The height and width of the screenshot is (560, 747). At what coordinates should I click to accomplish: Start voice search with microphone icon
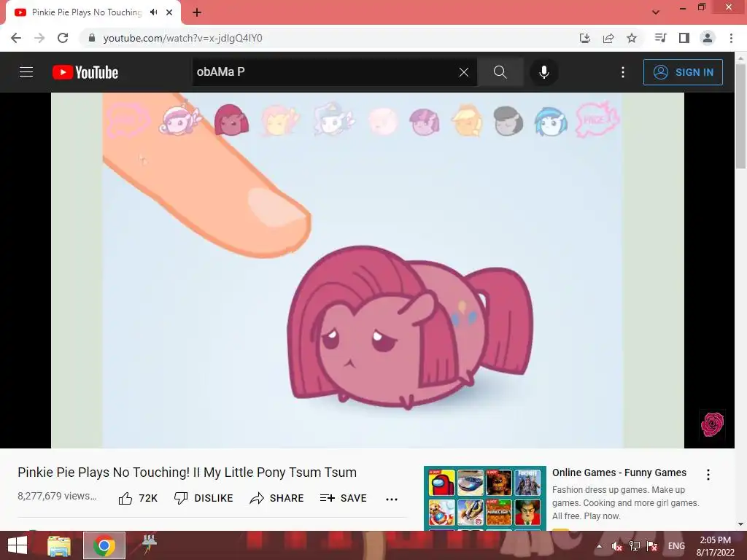click(x=543, y=72)
